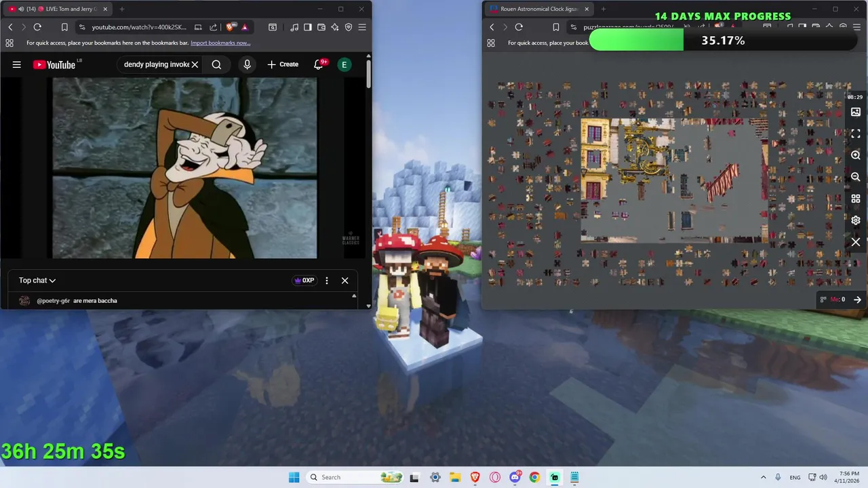Expand the Top chat dropdown
This screenshot has width=868, height=488.
37,280
